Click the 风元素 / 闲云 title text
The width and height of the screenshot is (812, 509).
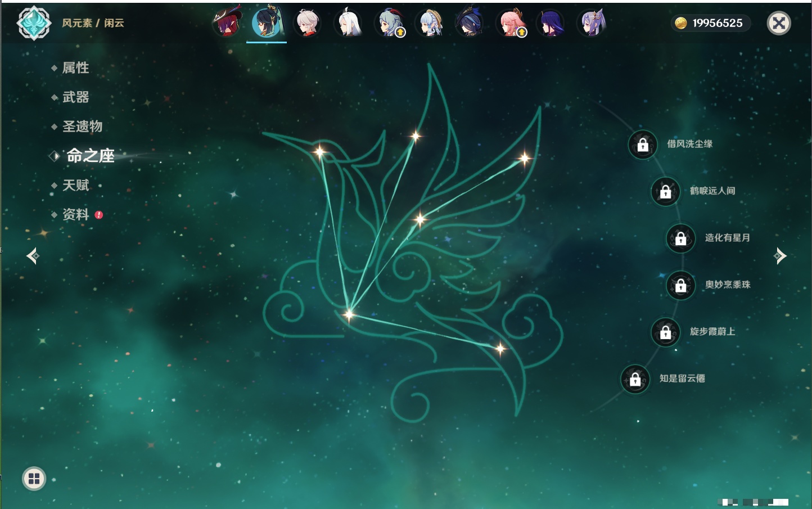[x=93, y=23]
